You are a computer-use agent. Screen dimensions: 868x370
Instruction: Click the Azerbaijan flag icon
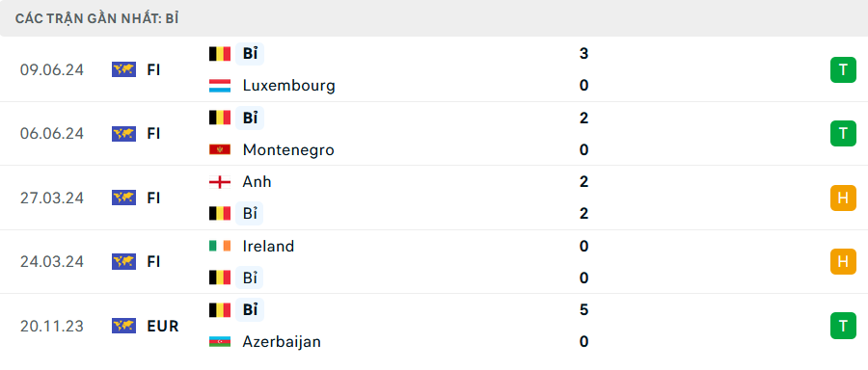[220, 342]
